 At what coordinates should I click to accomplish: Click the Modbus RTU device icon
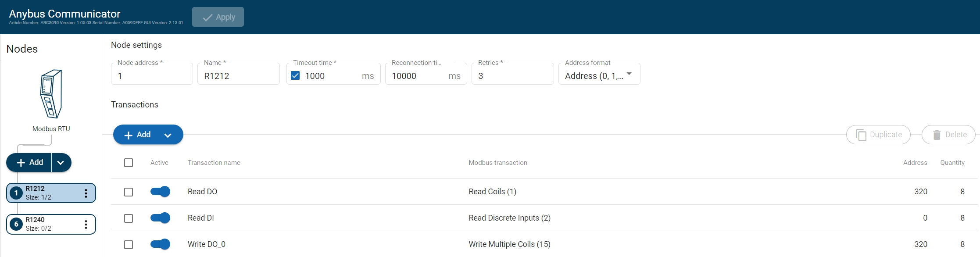click(x=51, y=94)
